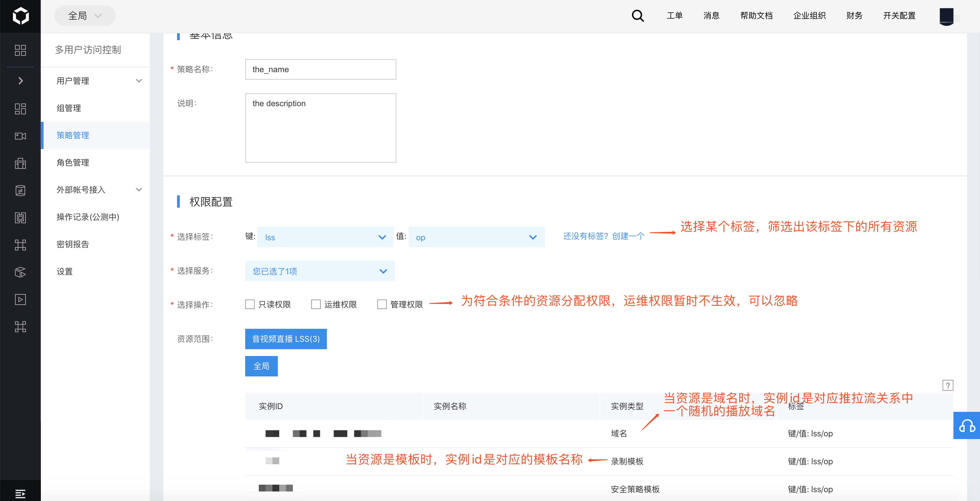Open 消息 in the top menu

(711, 16)
